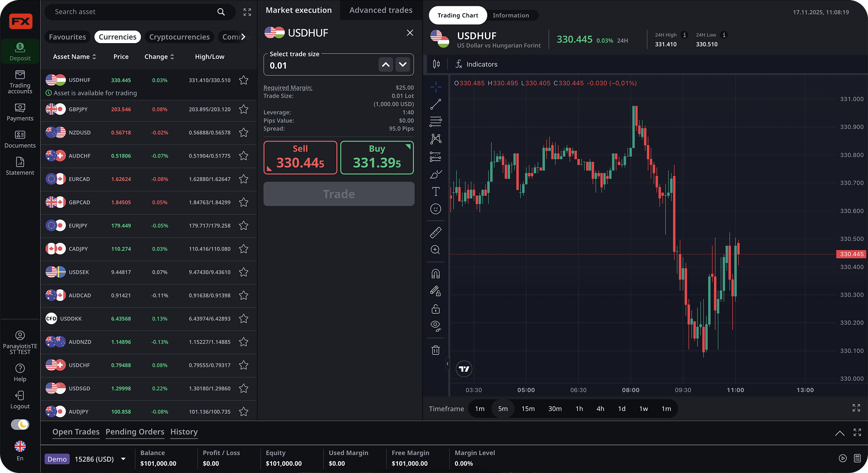Image resolution: width=868 pixels, height=473 pixels.
Task: Open the emoji sticker tool
Action: [435, 209]
